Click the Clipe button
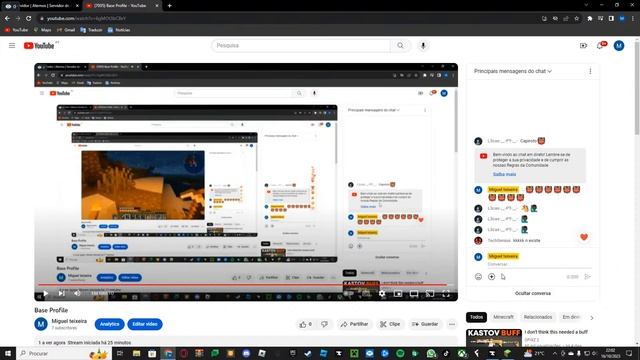This screenshot has width=640, height=360. tap(390, 324)
